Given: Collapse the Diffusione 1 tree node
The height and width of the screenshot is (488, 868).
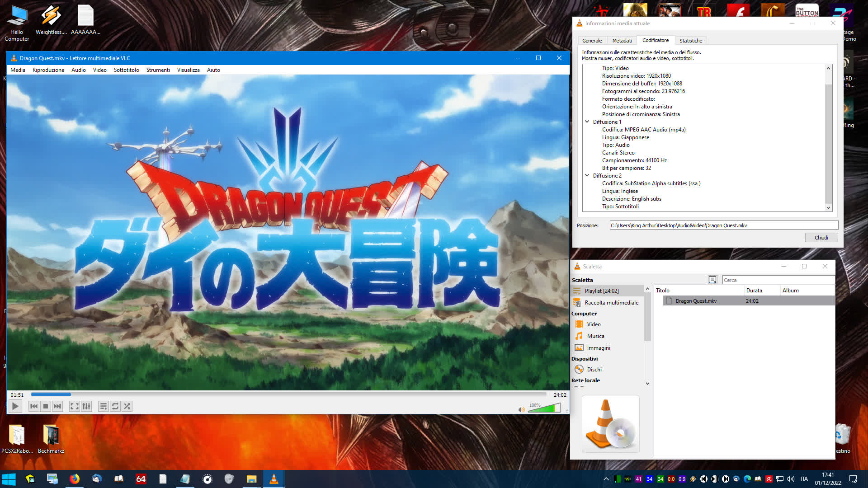Looking at the screenshot, I should 587,122.
